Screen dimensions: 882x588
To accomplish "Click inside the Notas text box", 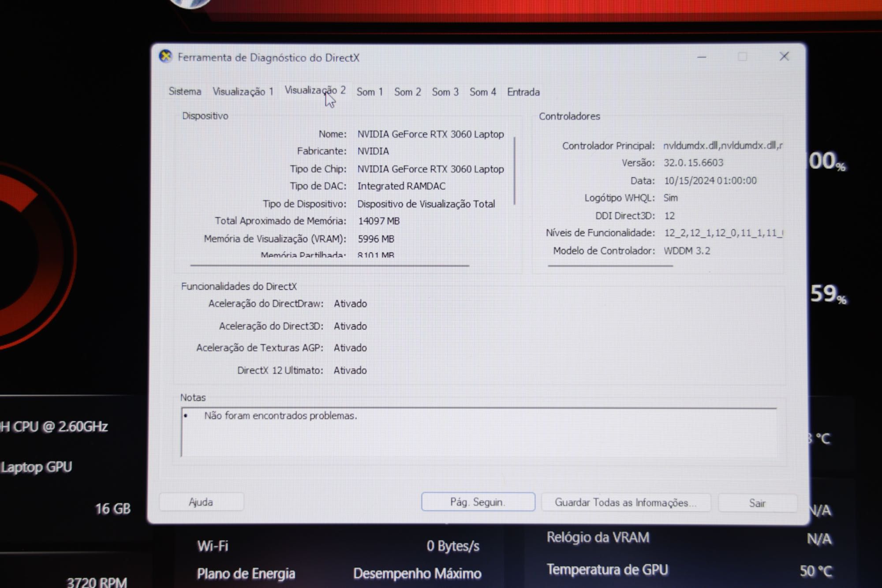I will tap(478, 432).
